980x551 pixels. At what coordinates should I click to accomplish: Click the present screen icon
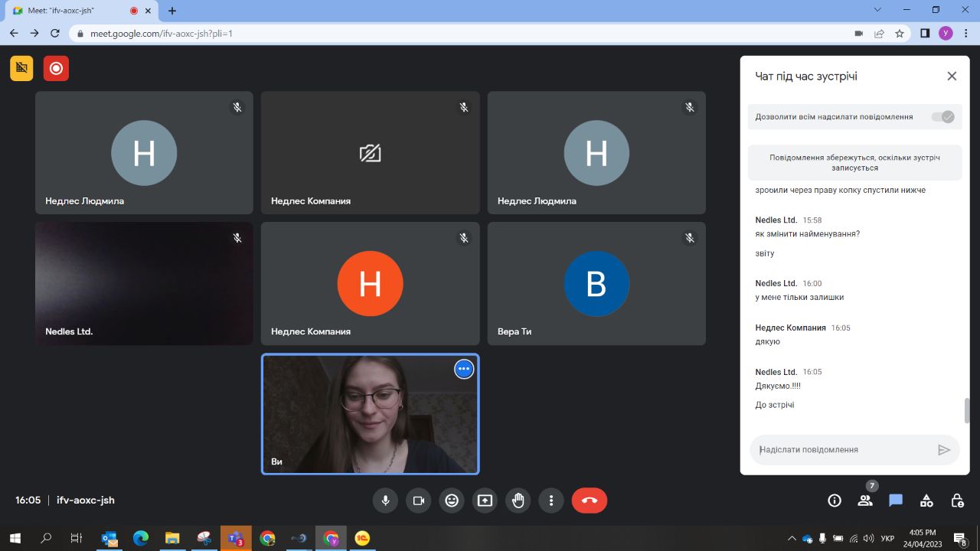click(x=485, y=500)
